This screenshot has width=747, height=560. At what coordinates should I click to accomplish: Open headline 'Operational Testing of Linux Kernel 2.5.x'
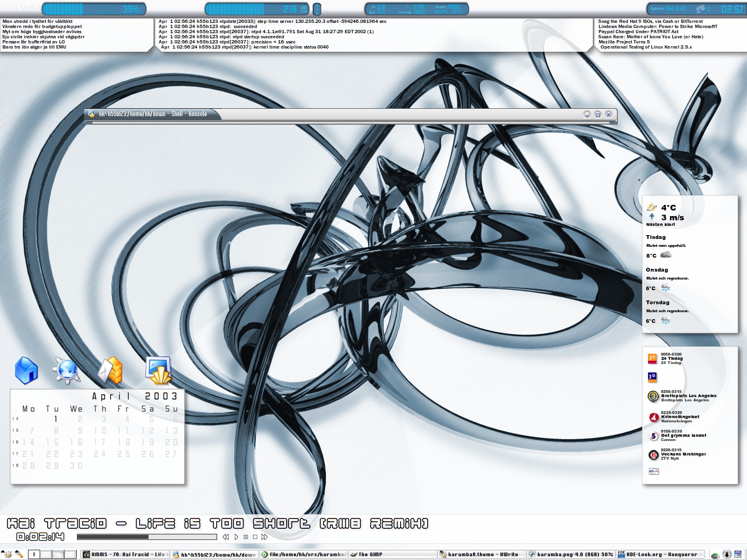tap(646, 47)
